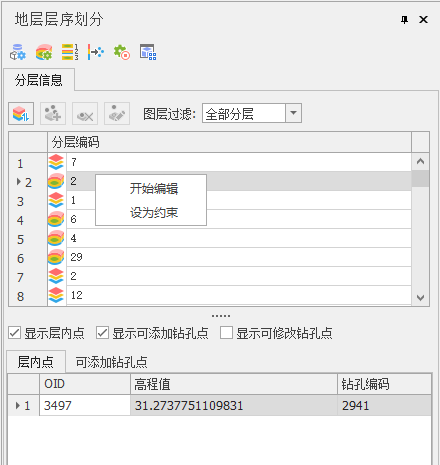Click the greyed add-points icon button
This screenshot has width=440, height=465.
click(53, 114)
